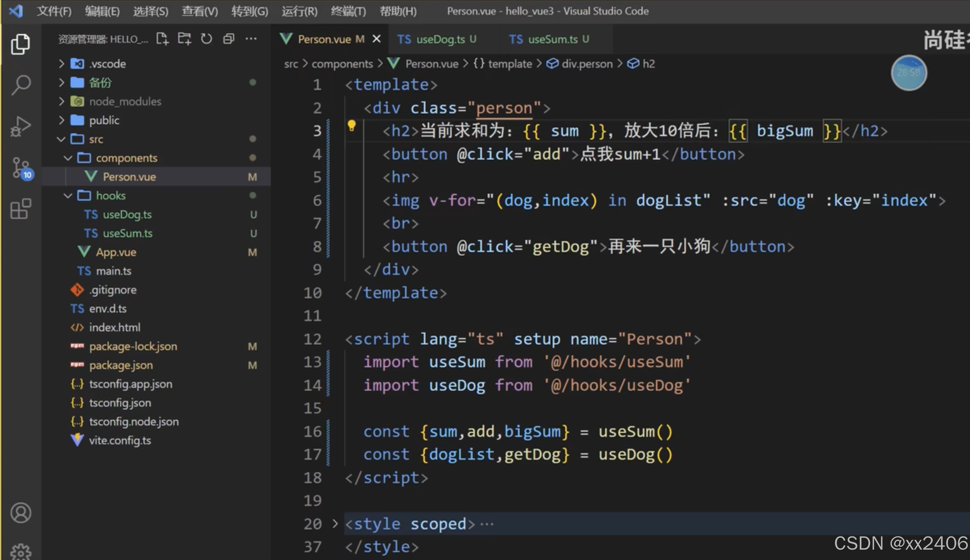The height and width of the screenshot is (560, 970).
Task: Open the 终端(T) menu
Action: click(348, 11)
